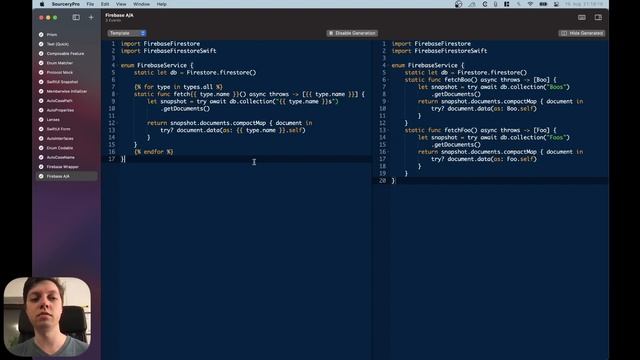
Task: Click checkmark icon beside Firebase Wrapper
Action: coord(41,167)
